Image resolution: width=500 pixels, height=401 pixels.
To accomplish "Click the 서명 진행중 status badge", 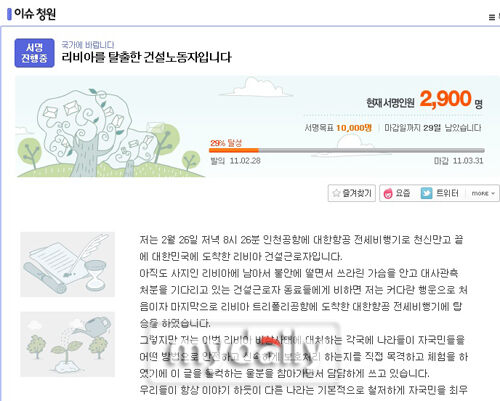I will coord(34,53).
